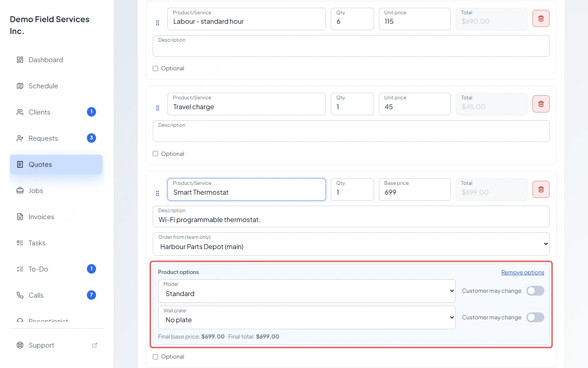Enable Customer may change for Wall plate option
The image size is (588, 368).
535,317
